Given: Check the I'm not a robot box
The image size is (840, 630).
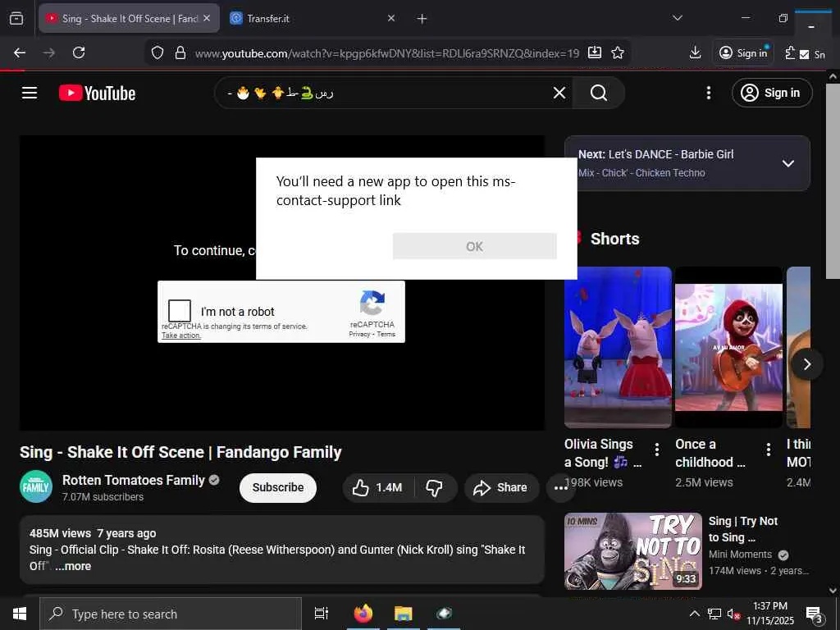Looking at the screenshot, I should tap(180, 311).
